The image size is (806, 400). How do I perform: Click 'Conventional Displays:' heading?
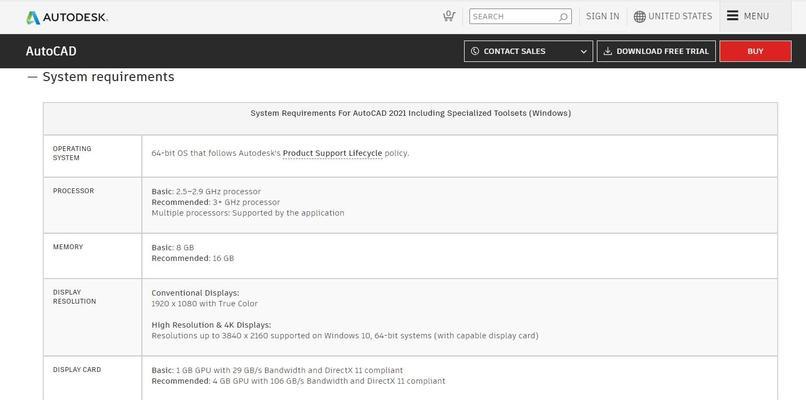pos(195,293)
